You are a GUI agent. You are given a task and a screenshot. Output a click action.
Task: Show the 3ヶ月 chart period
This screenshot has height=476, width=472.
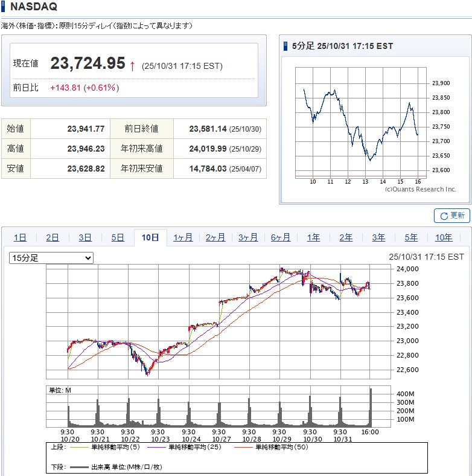[x=248, y=237]
